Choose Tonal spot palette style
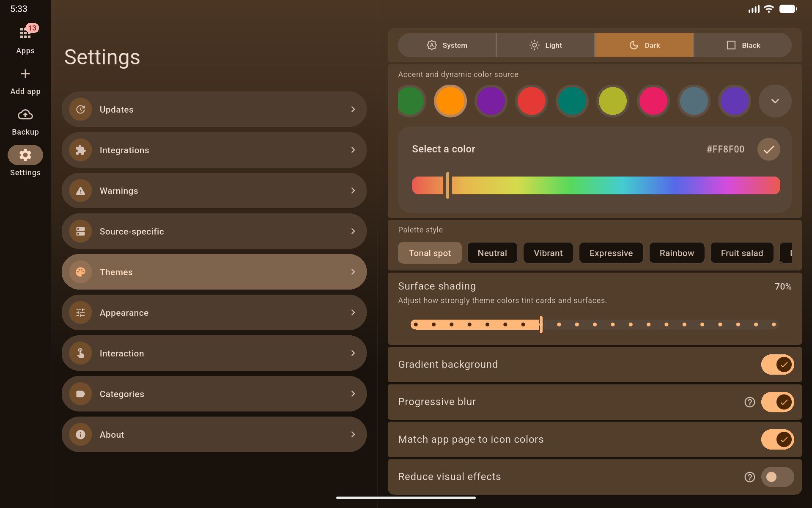This screenshot has height=508, width=812. [430, 253]
